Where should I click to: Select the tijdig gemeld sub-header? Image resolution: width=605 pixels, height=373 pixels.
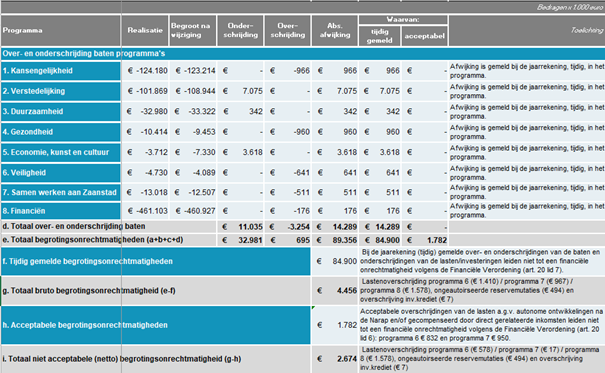pyautogui.click(x=379, y=36)
